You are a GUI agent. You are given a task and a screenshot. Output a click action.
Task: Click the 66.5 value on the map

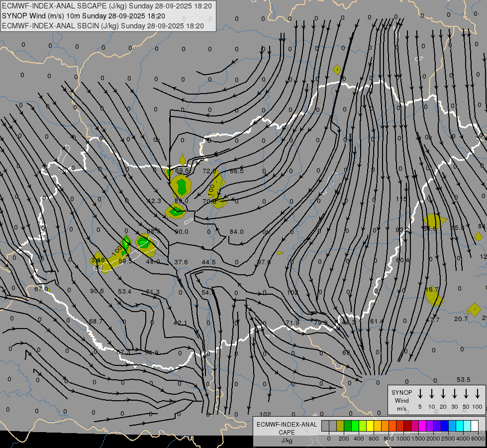coord(237,171)
